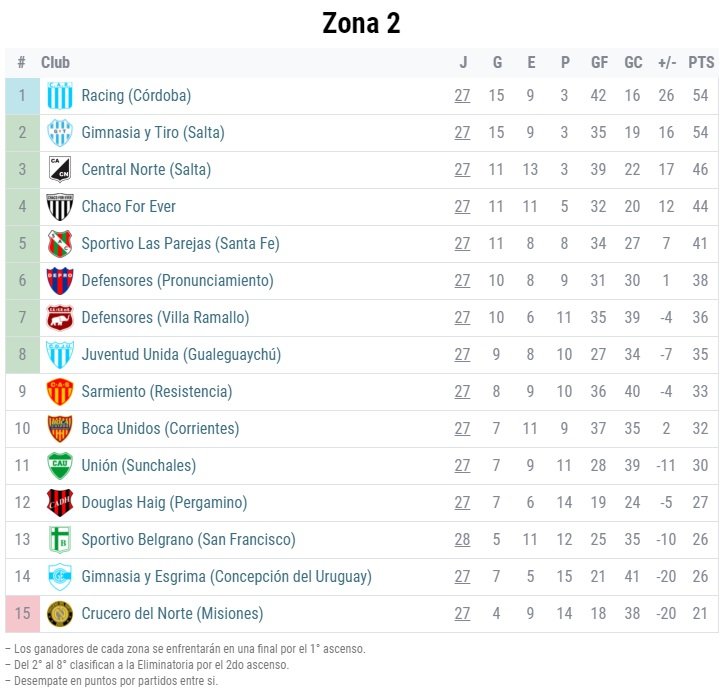Viewport: 728px width, 694px height.
Task: Click the Douglas Haig red-black crest
Action: tap(60, 503)
